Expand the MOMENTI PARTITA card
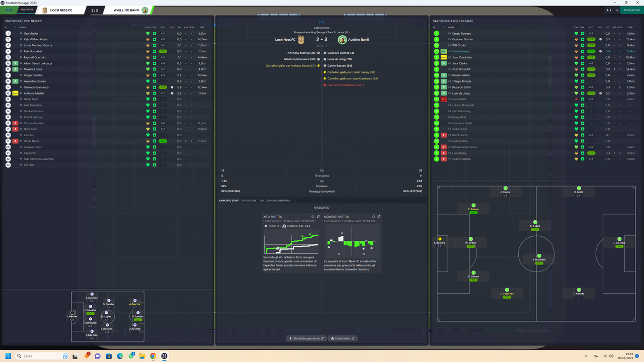 379,217
